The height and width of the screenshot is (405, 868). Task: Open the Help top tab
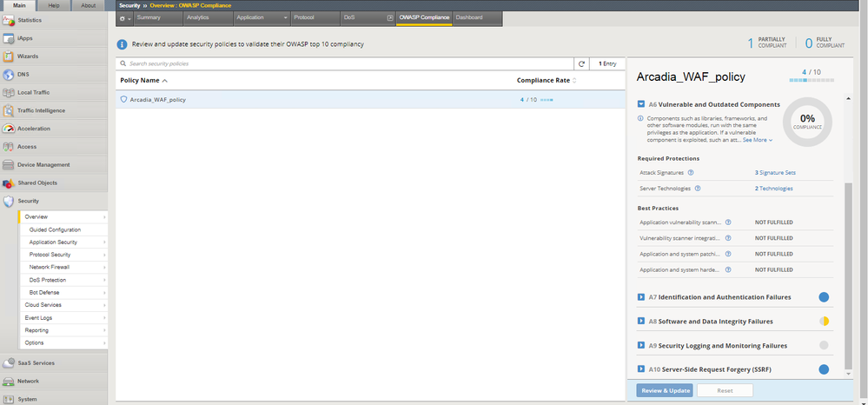pyautogui.click(x=54, y=5)
